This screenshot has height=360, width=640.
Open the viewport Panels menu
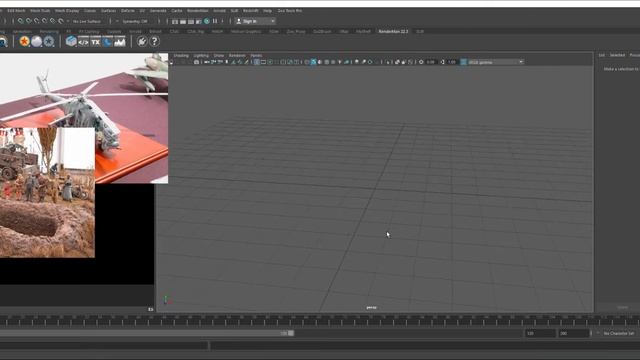click(x=256, y=56)
